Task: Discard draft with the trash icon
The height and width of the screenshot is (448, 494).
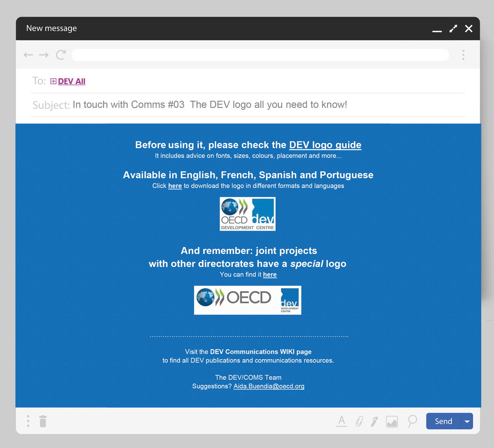Action: pos(43,421)
